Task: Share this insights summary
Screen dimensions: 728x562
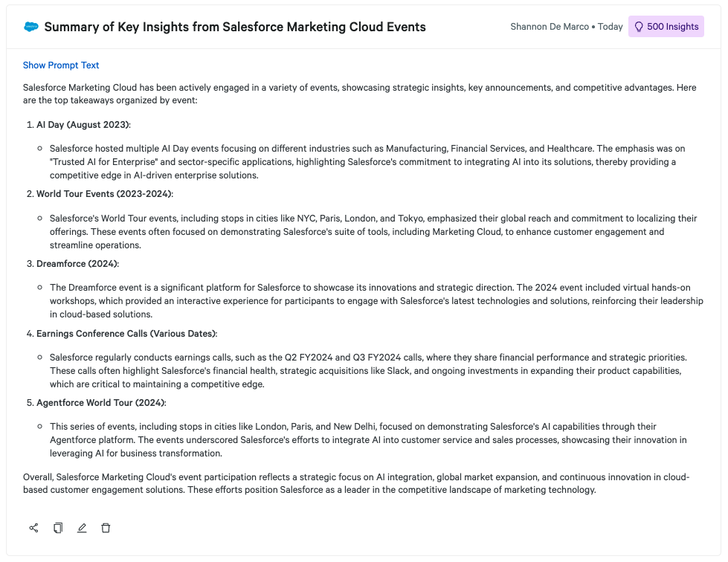Action: coord(33,528)
